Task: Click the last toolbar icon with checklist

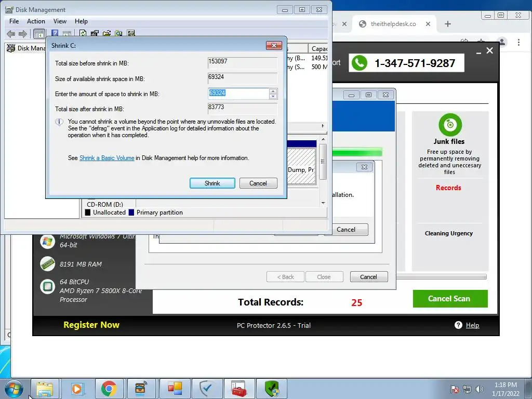Action: coord(131,33)
